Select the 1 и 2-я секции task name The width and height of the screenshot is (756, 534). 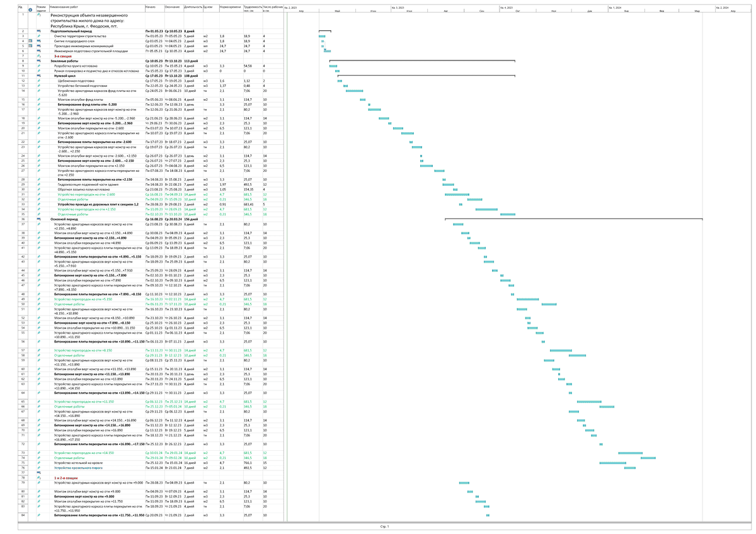66,478
